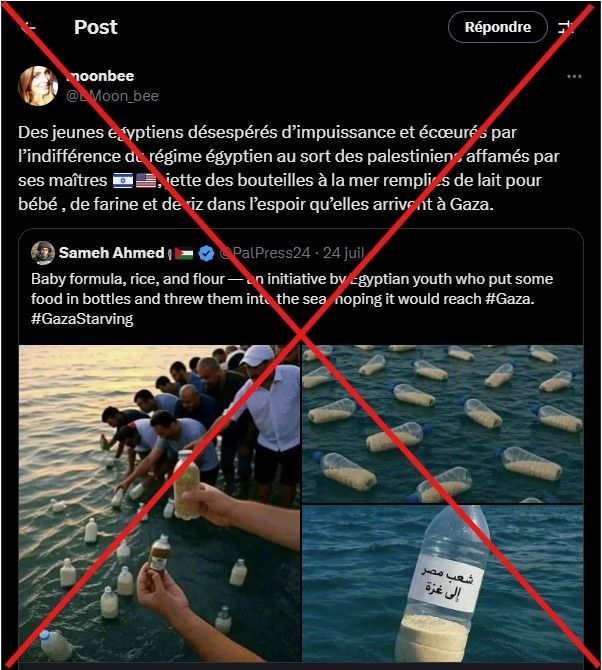Click the Répondre button
This screenshot has height=670, width=602.
(x=497, y=27)
